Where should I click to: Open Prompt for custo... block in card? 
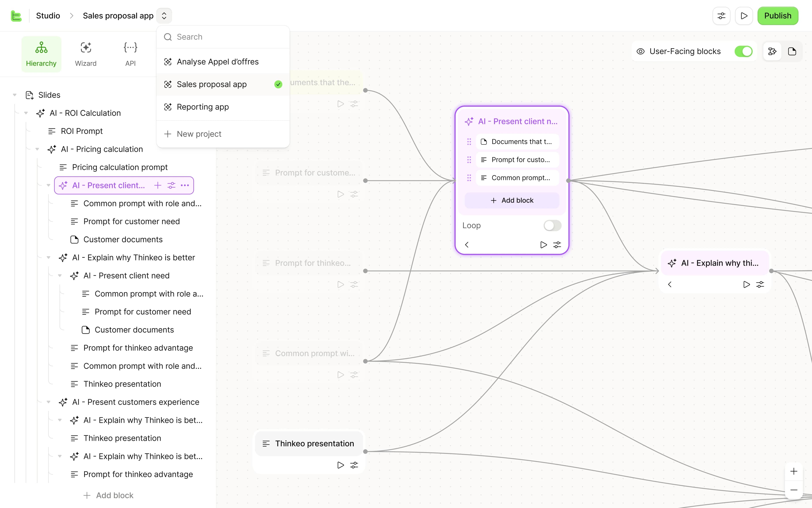coord(517,160)
